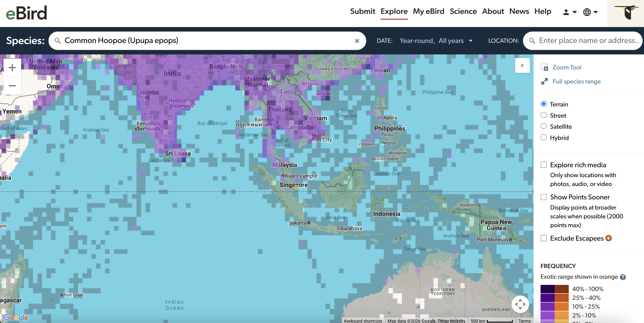Check the Exclude Escapees option

coord(543,238)
